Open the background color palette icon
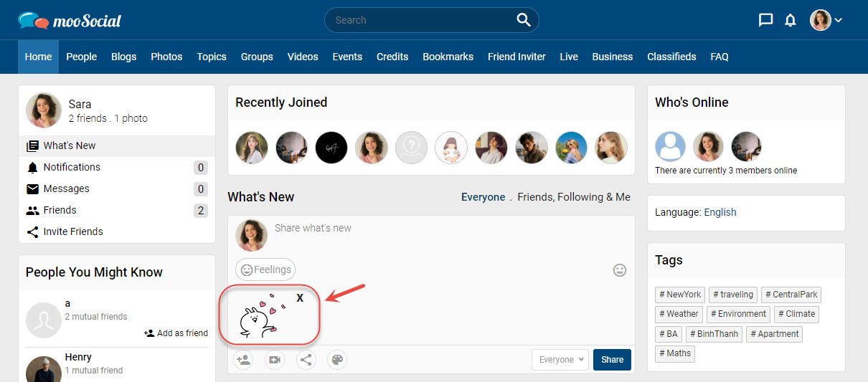 pos(337,360)
